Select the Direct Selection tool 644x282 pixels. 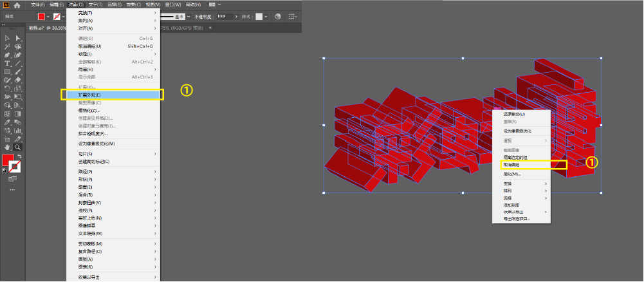[19, 39]
